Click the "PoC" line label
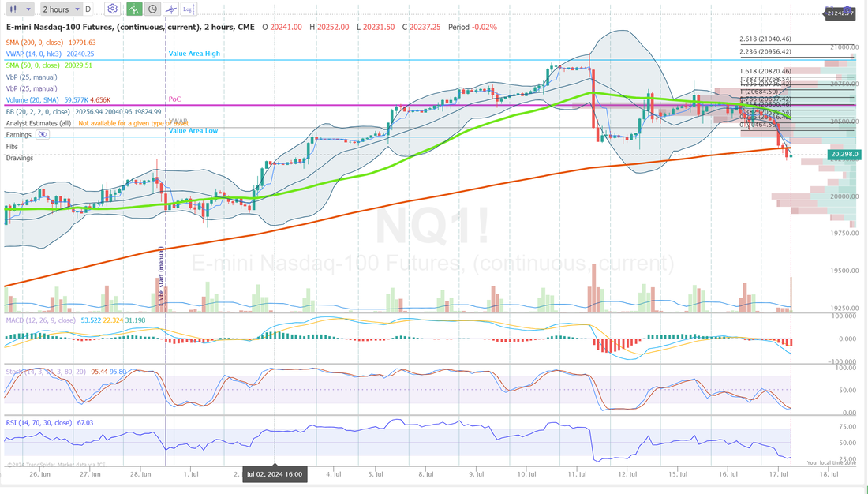 [175, 99]
